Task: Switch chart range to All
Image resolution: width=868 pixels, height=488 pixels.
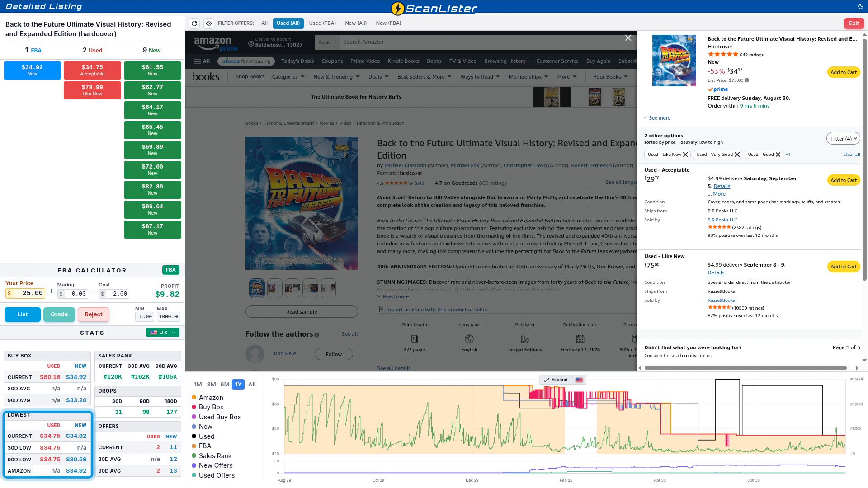Action: 252,385
